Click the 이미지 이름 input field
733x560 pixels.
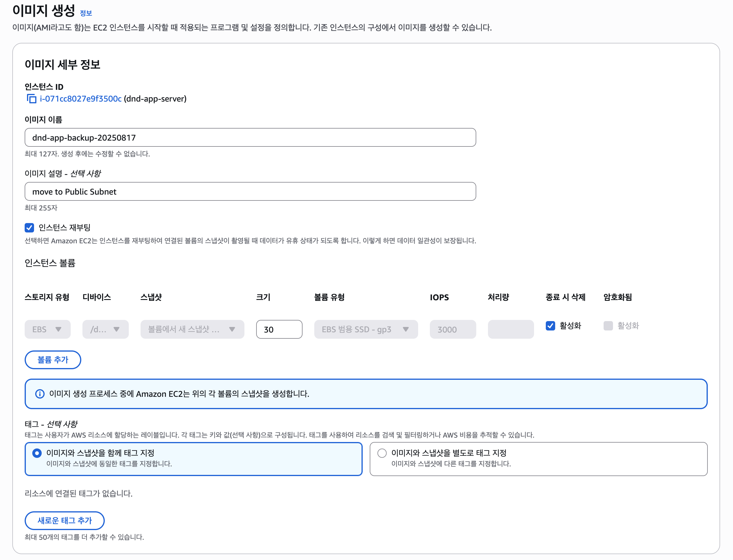[250, 137]
